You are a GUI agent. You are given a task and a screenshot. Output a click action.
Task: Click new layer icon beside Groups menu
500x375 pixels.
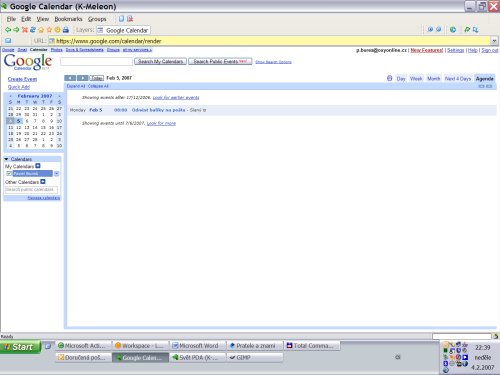coord(122,19)
